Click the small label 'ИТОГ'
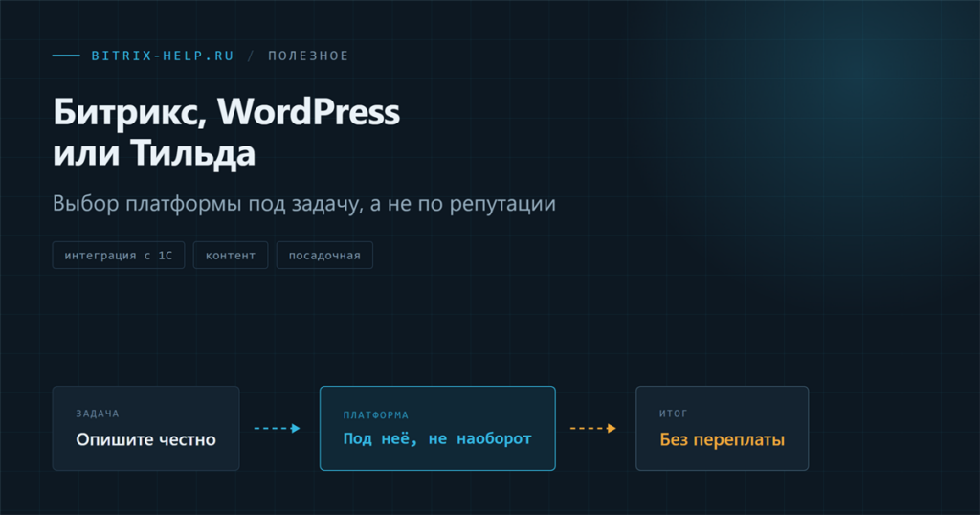This screenshot has width=980, height=515. click(673, 414)
